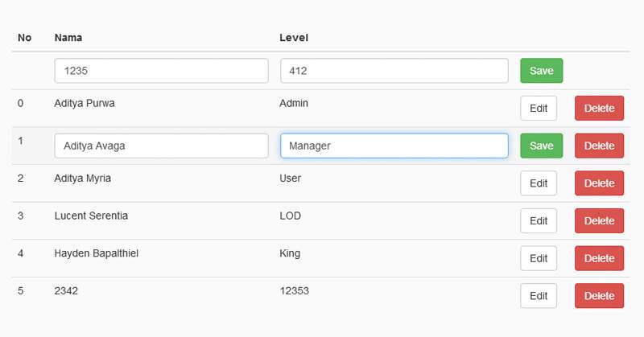This screenshot has width=644, height=337.
Task: Edit the Hayden Bapalthiel row
Action: pos(539,258)
